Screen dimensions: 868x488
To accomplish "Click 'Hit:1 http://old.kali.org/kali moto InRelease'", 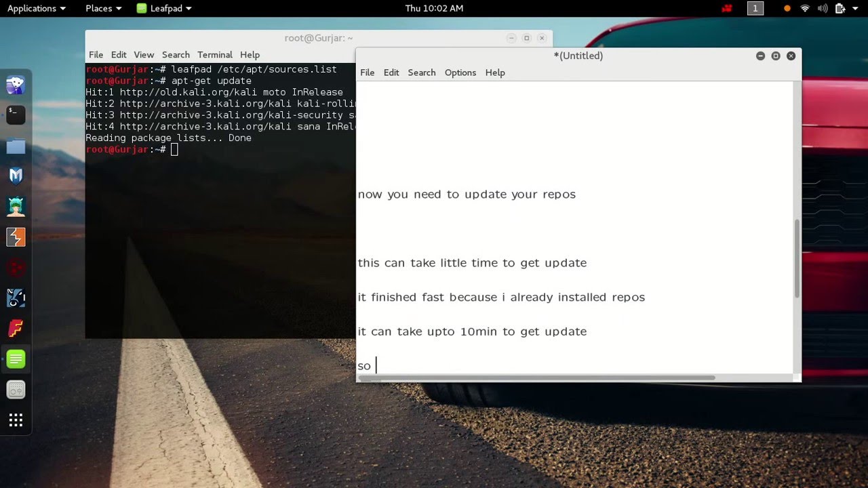I will point(214,92).
